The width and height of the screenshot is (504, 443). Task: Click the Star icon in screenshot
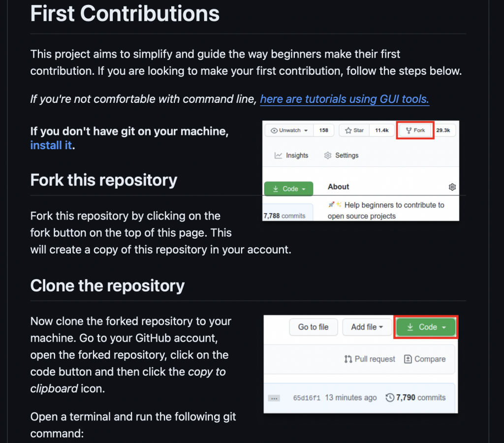[x=348, y=130]
